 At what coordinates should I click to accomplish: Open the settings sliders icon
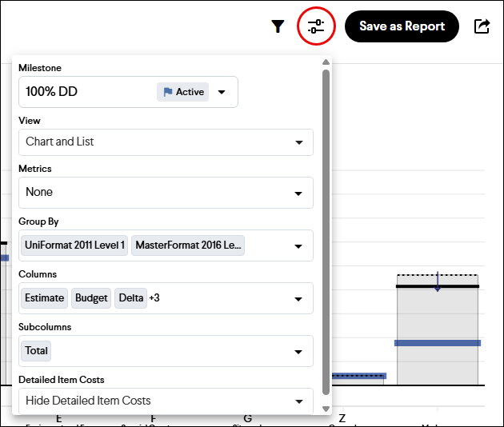pyautogui.click(x=316, y=26)
